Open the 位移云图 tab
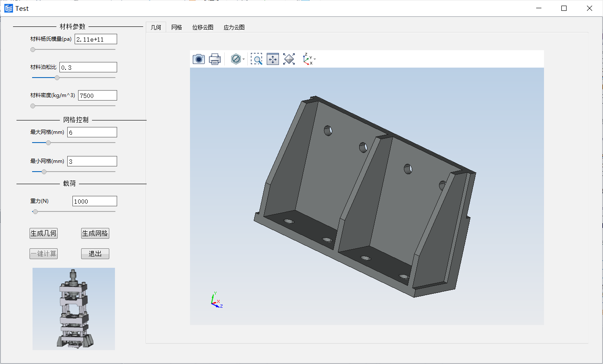 (x=203, y=27)
